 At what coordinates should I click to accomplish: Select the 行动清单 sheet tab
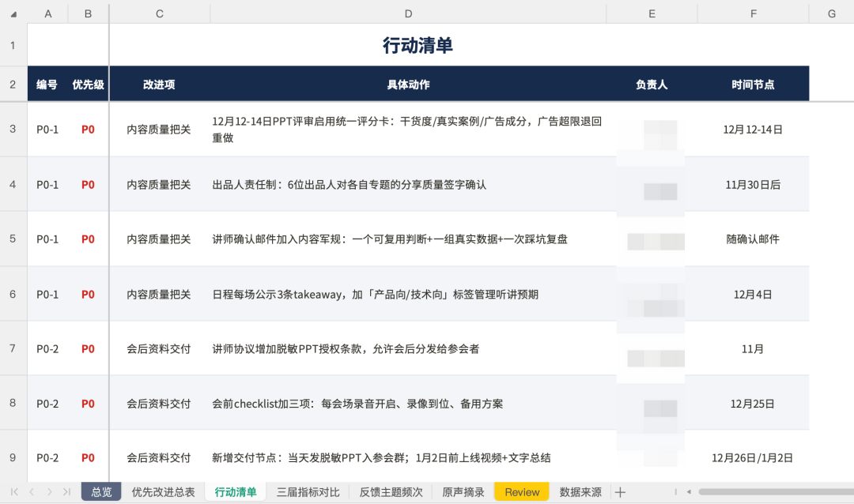pos(236,492)
